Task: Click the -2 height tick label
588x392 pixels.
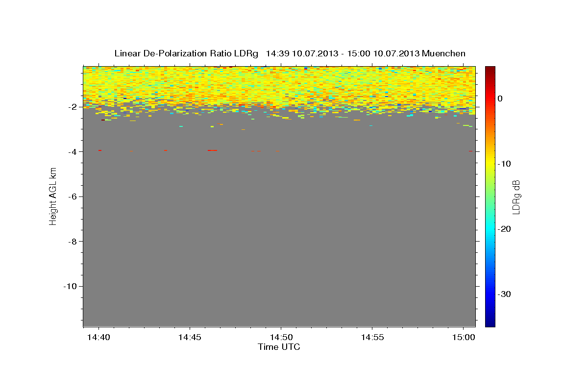Action: (72, 107)
